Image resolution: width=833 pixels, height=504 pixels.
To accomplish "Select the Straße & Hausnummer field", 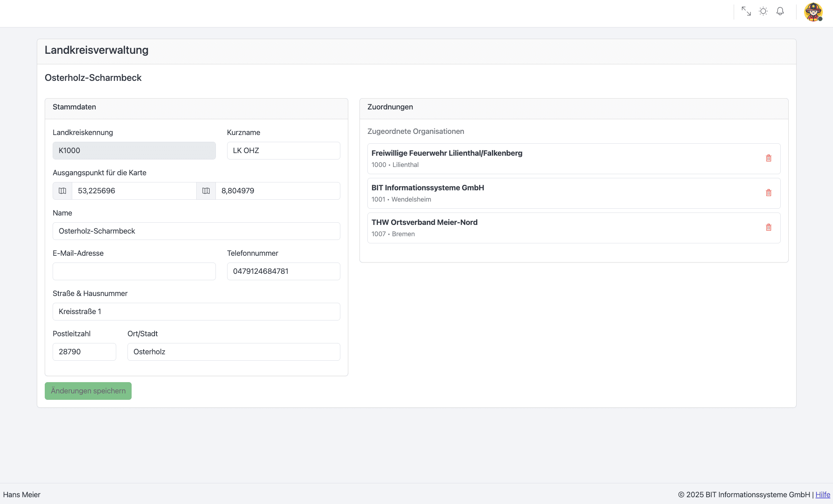I will pos(196,311).
